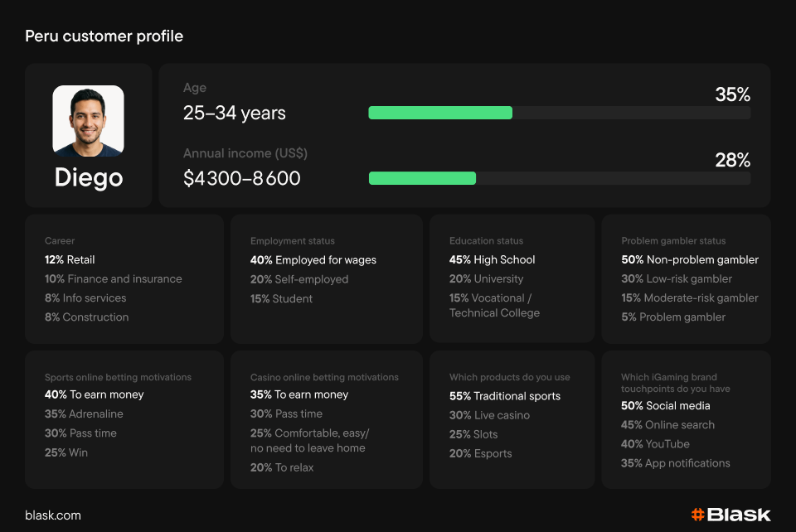
Task: Click Diego's profile photo
Action: pos(88,121)
